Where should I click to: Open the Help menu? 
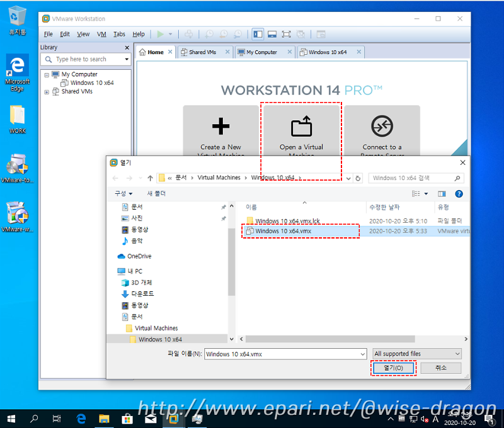point(139,34)
